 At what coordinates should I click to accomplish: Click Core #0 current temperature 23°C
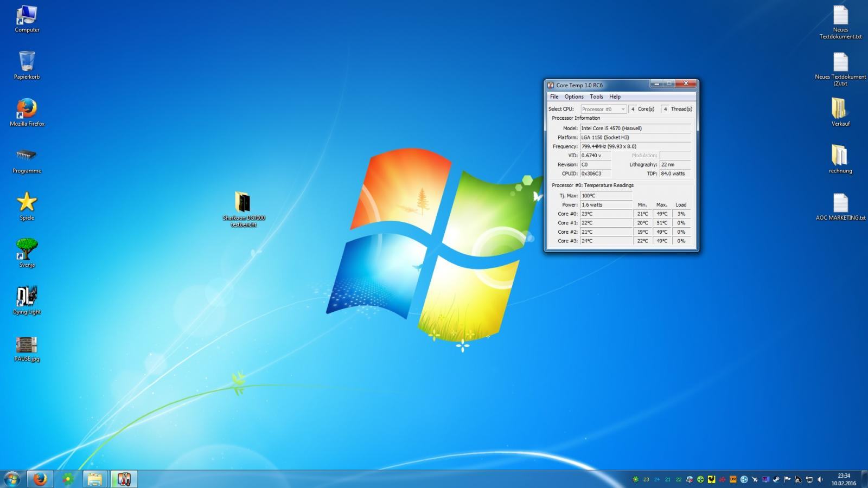point(606,214)
